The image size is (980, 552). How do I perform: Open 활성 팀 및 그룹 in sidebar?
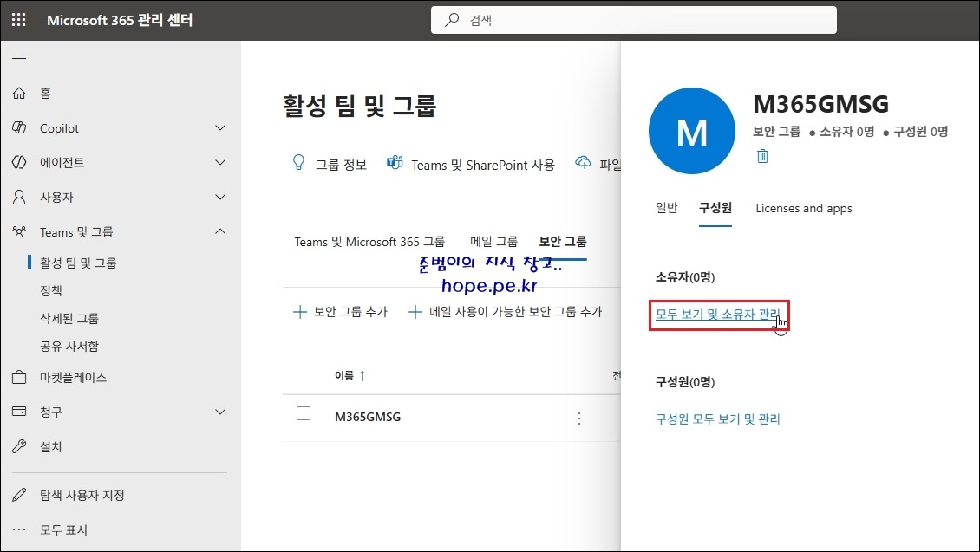pos(78,263)
